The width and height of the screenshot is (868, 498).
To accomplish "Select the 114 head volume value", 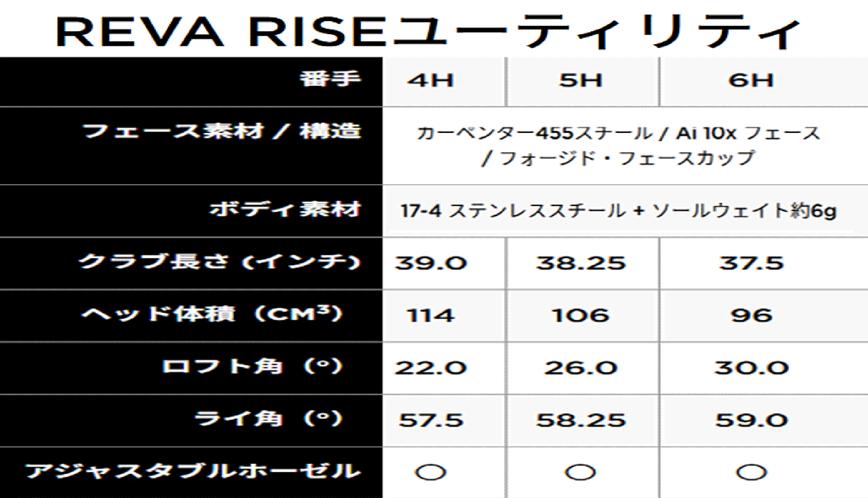I will (x=430, y=315).
